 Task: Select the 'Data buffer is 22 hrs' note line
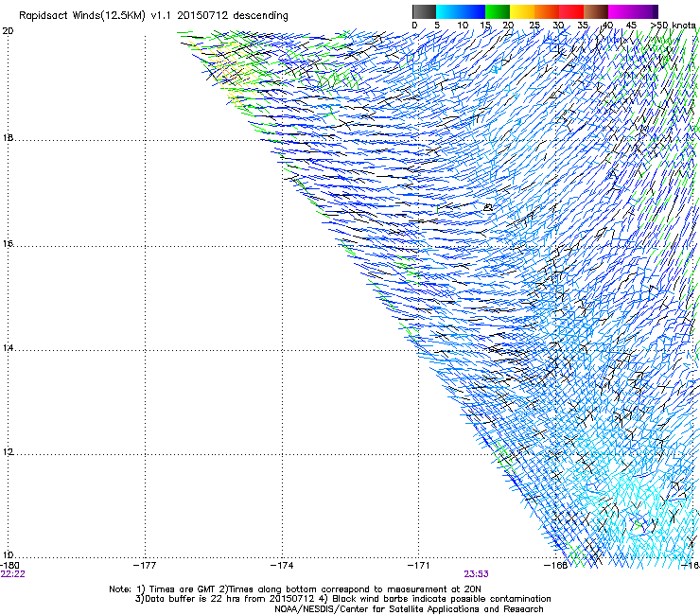coord(342,599)
